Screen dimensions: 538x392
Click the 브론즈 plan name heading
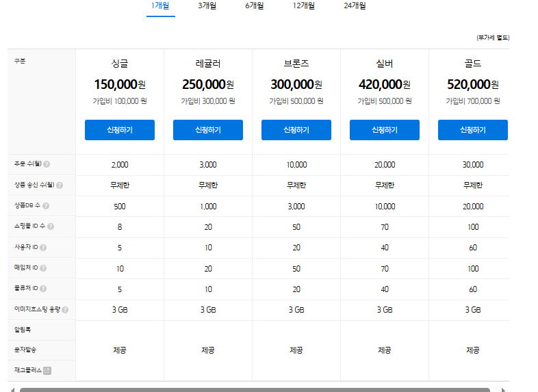click(296, 64)
